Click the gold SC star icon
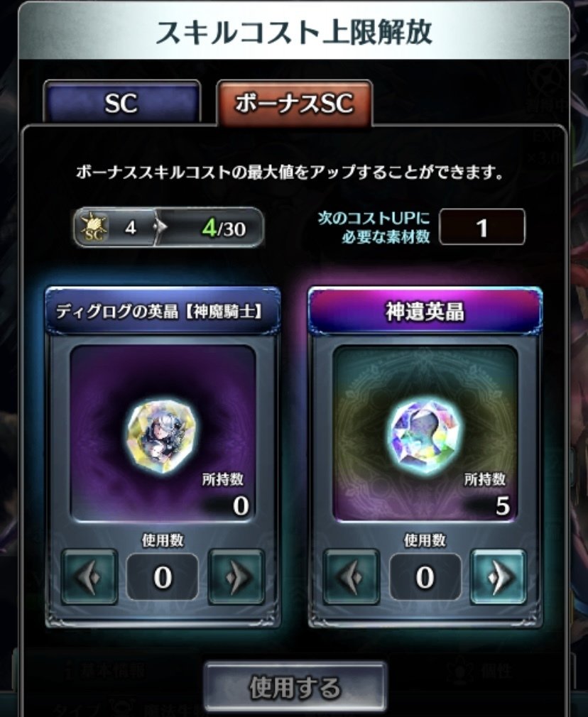 (94, 227)
